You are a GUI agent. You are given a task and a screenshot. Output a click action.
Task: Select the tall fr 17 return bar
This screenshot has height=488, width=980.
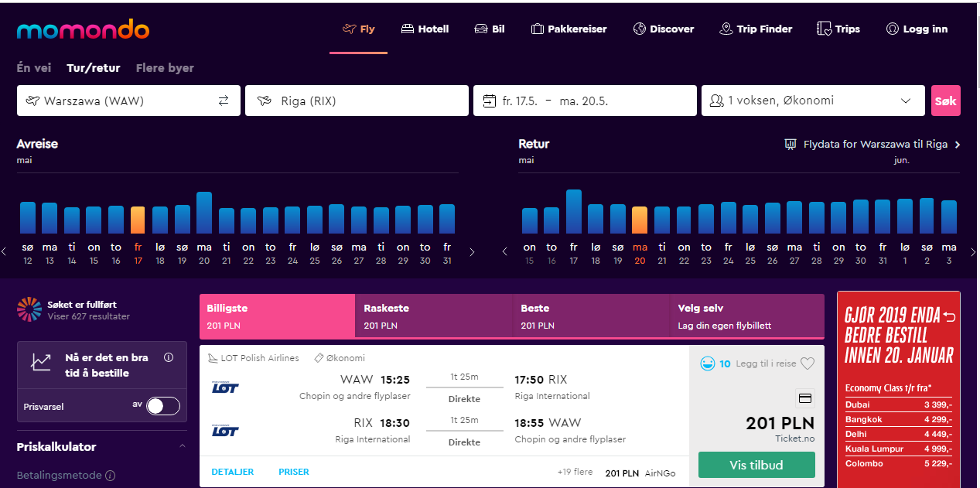(573, 212)
